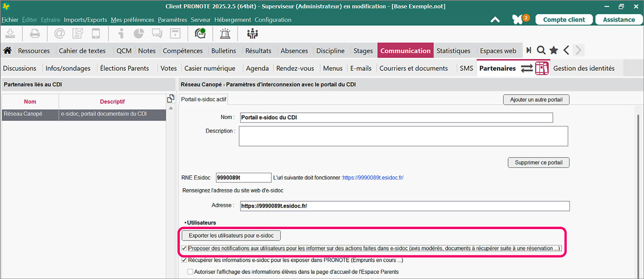Screen dimensions: 644x279
Task: Click the Assistance button
Action: 619,19
